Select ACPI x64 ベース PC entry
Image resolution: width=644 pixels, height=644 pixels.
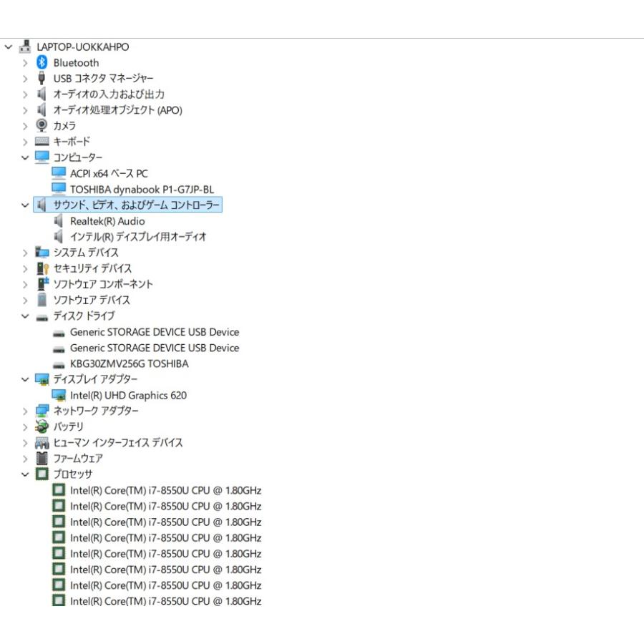click(x=109, y=174)
